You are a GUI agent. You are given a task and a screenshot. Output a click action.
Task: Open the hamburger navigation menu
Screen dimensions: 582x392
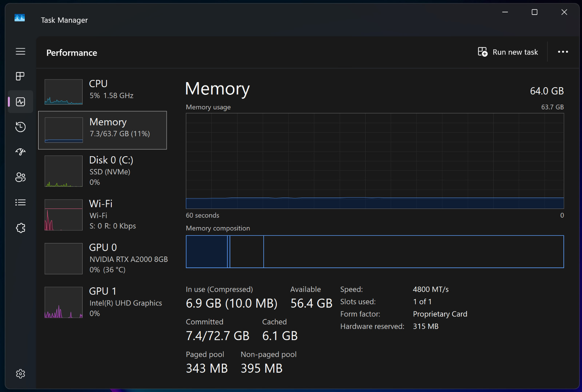point(20,51)
